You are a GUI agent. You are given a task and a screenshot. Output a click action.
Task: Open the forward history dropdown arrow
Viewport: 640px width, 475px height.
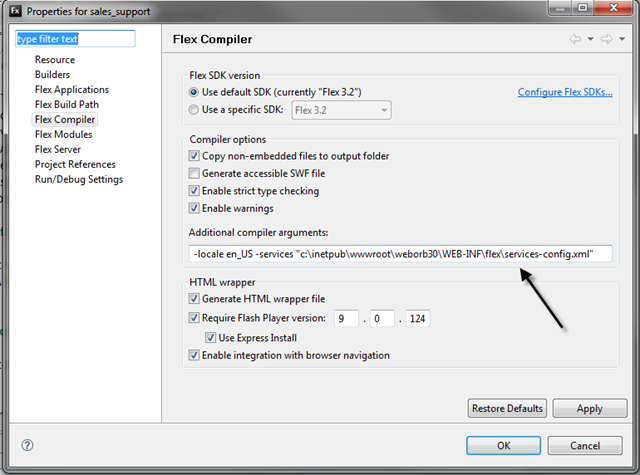click(x=622, y=39)
